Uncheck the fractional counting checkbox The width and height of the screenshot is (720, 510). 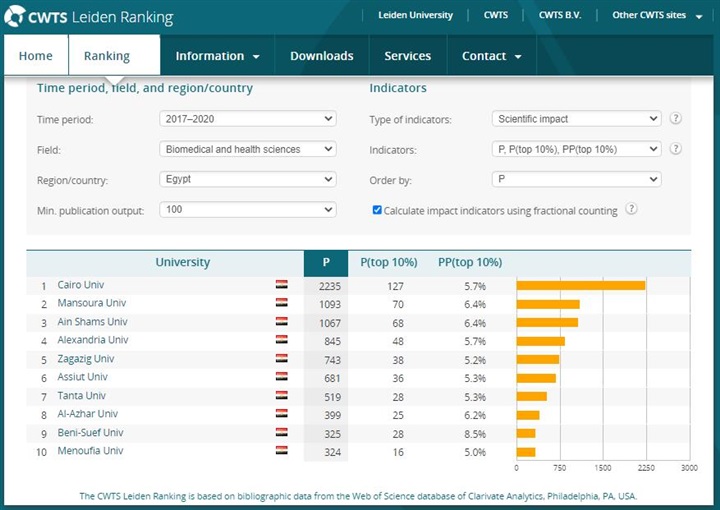377,211
